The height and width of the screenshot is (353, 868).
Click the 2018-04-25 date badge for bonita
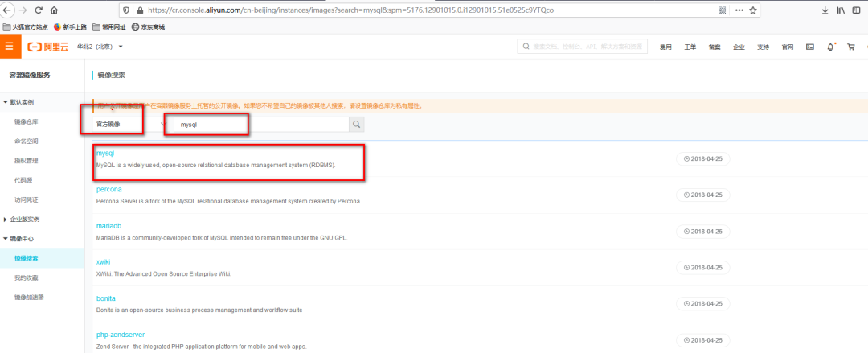[x=703, y=304]
